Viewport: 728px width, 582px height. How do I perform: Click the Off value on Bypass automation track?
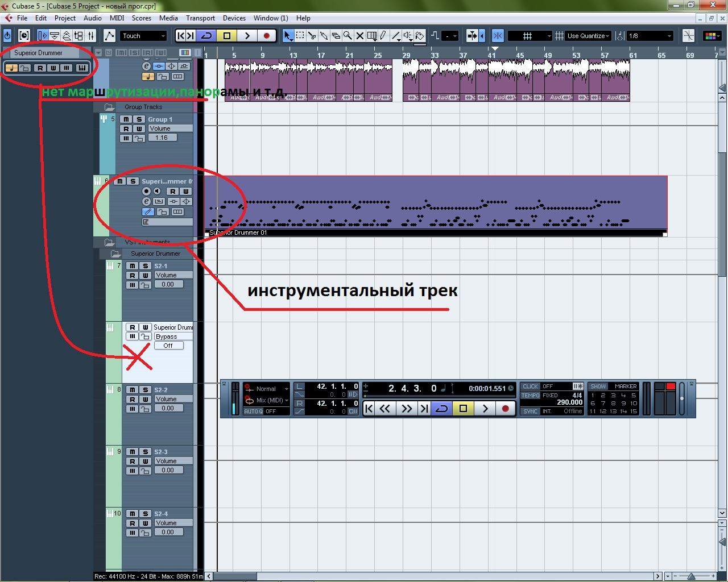[x=168, y=346]
